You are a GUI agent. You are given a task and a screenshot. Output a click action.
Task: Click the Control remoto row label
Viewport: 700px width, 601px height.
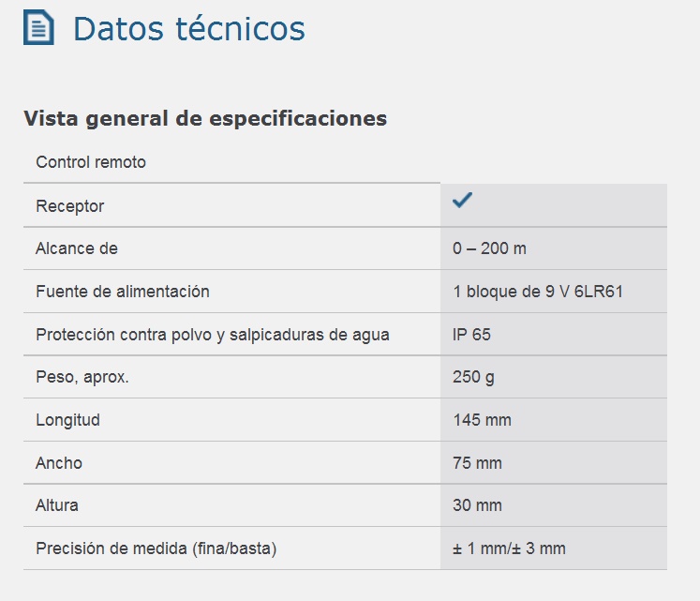coord(91,162)
